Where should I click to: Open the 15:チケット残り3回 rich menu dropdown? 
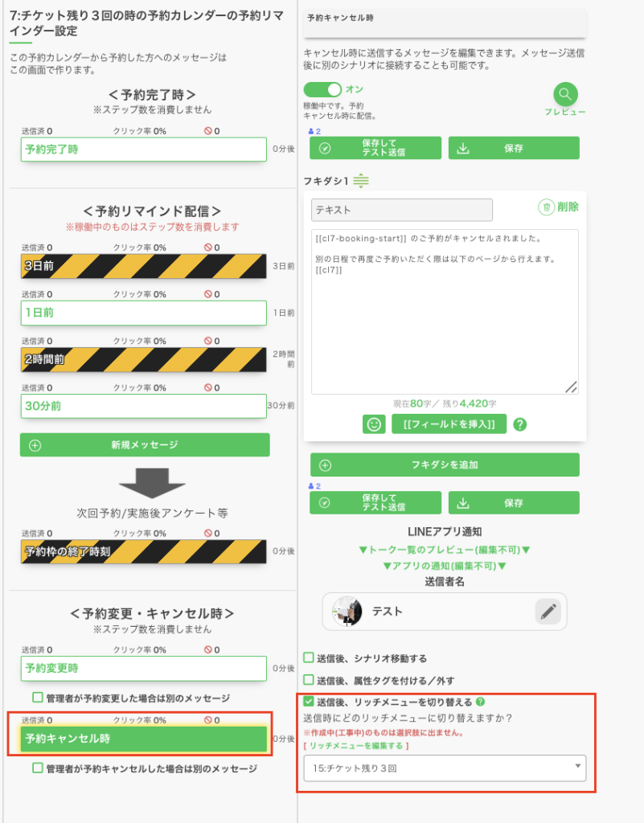pos(445,768)
